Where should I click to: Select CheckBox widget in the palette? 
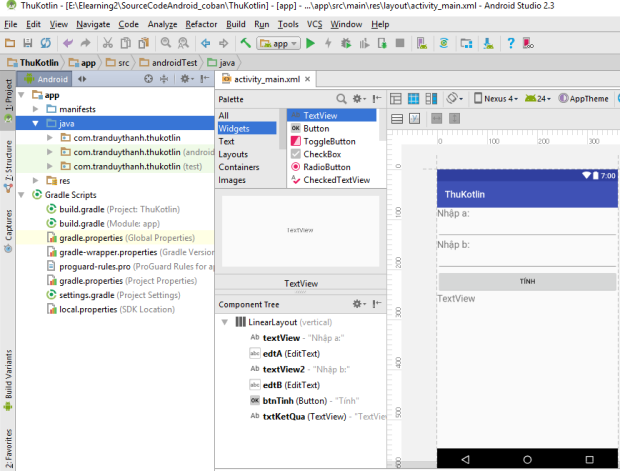pos(322,154)
